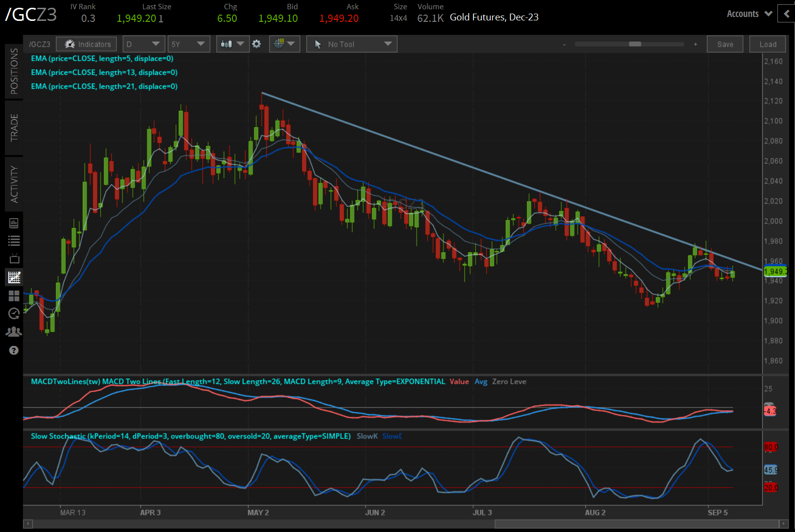Switch to the POSITIONS side tab
795x532 pixels.
14,71
